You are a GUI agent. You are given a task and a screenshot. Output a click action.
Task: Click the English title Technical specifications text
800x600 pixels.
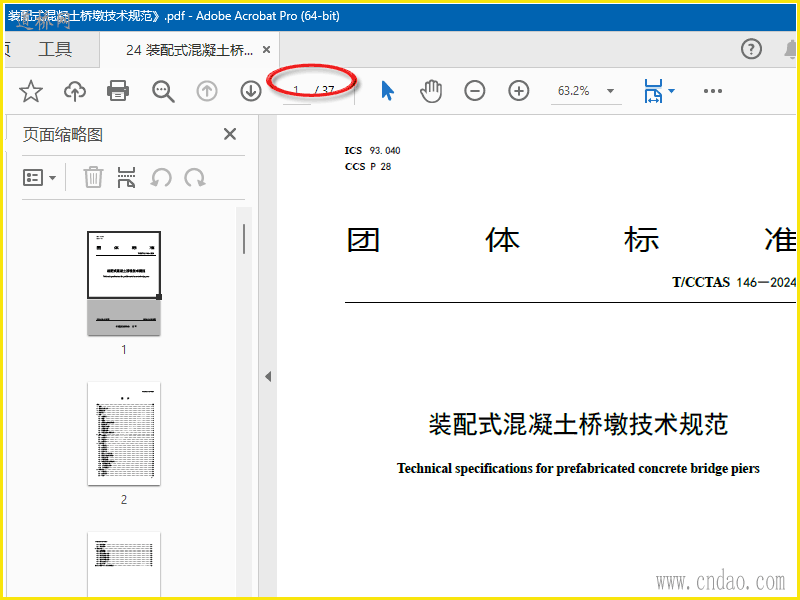pos(578,468)
